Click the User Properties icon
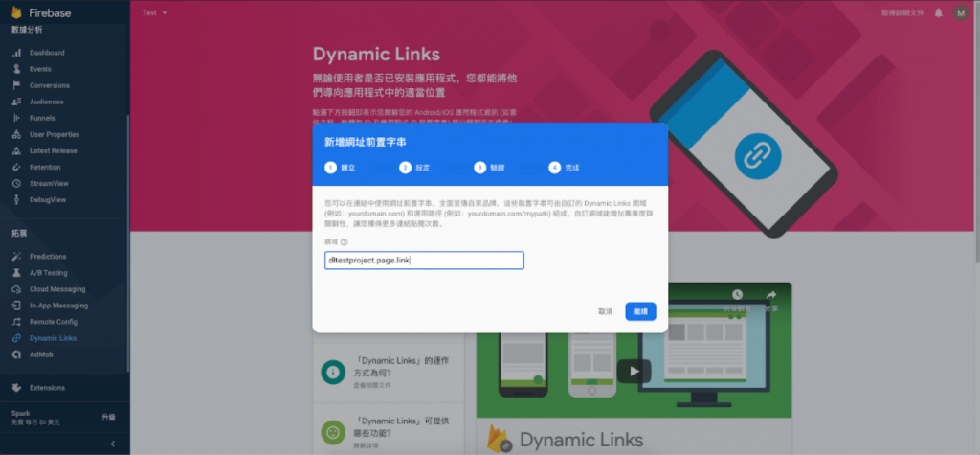Screen dimensions: 980x455 tap(17, 134)
